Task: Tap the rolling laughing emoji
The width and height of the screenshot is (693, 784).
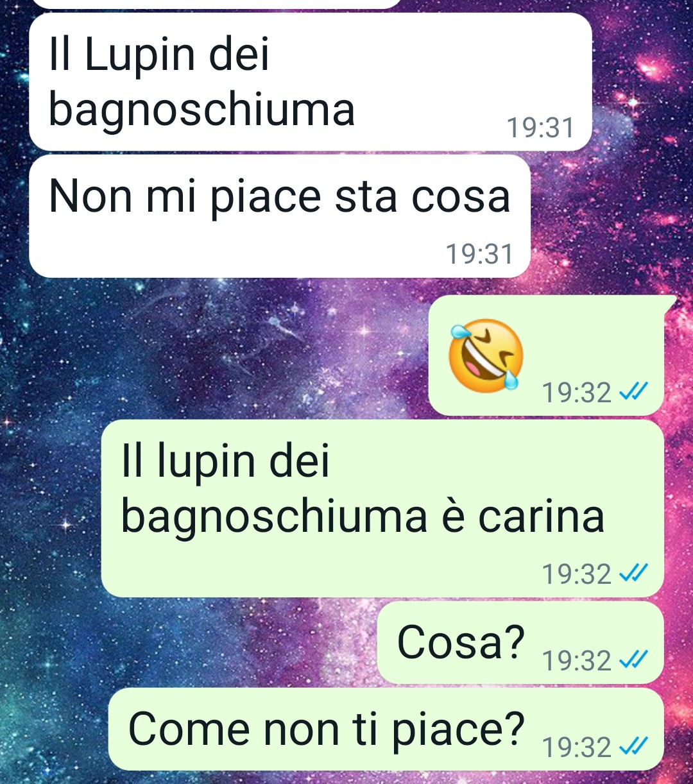Action: (x=486, y=355)
